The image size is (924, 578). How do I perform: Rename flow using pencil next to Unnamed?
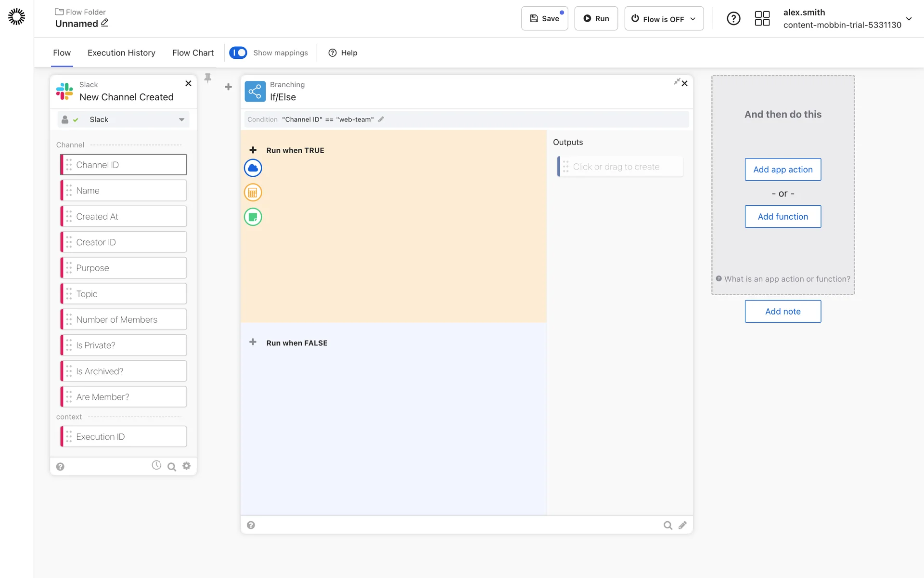(x=105, y=23)
